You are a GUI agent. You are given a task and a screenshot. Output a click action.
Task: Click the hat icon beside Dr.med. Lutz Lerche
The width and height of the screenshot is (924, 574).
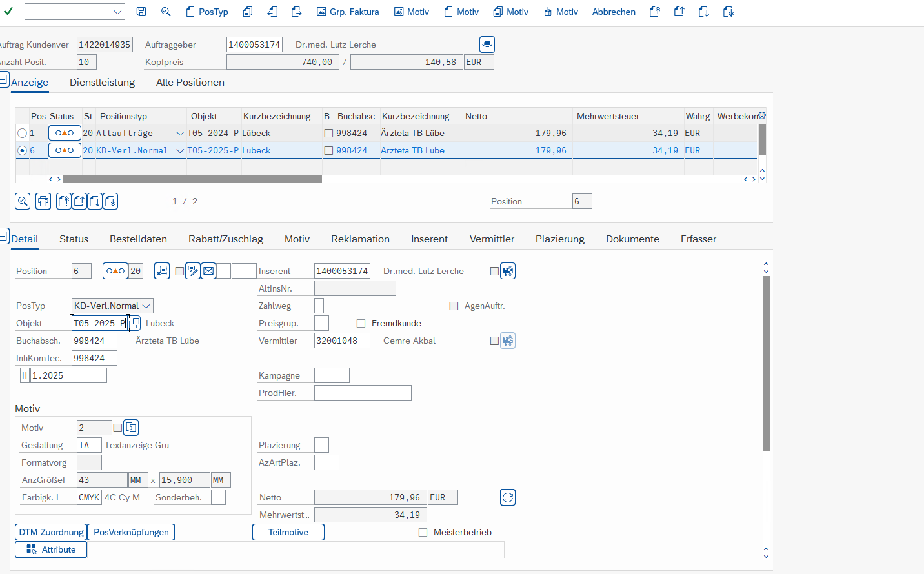click(x=487, y=45)
